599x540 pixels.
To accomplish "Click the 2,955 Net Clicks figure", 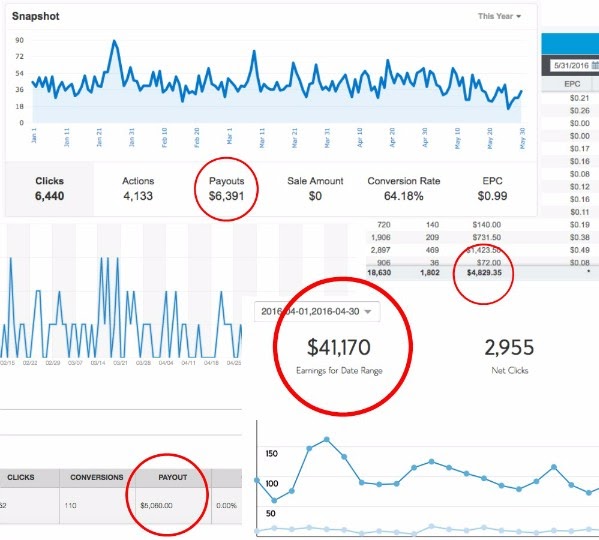I will (x=509, y=355).
